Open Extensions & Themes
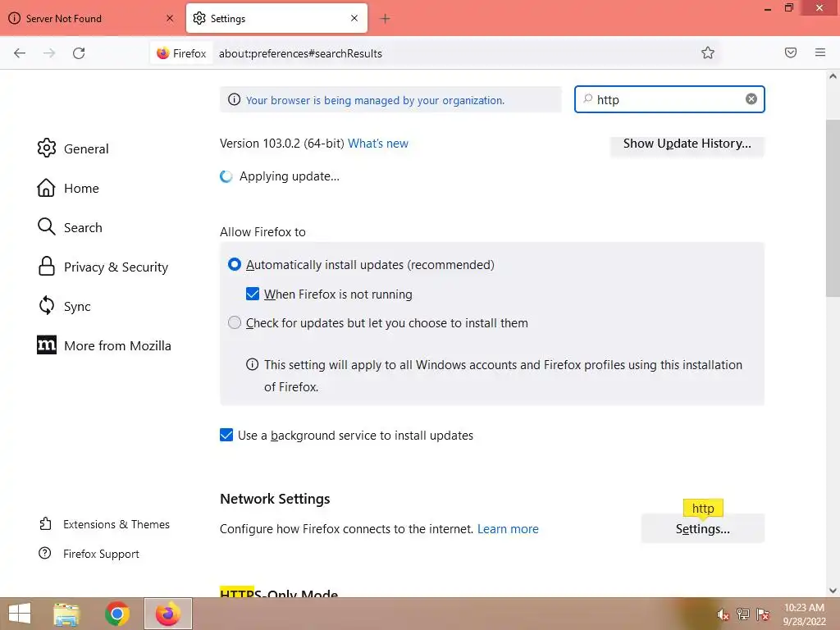Image resolution: width=840 pixels, height=630 pixels. pyautogui.click(x=104, y=524)
